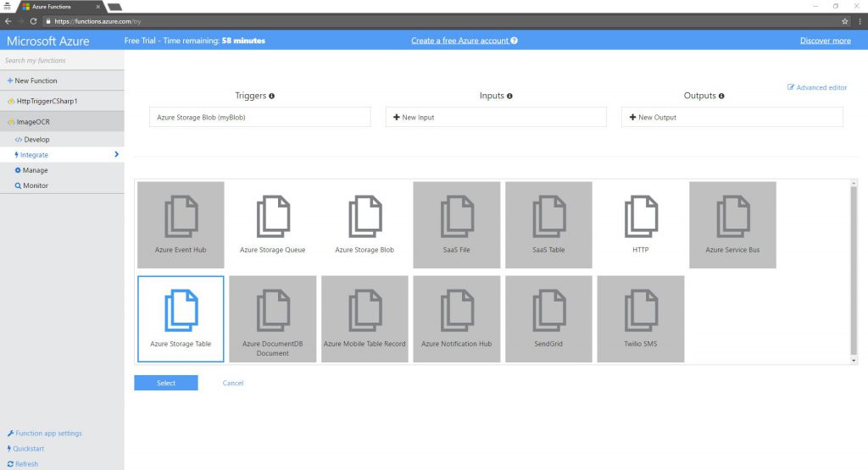Click the Azure Event Hub tile

(181, 224)
